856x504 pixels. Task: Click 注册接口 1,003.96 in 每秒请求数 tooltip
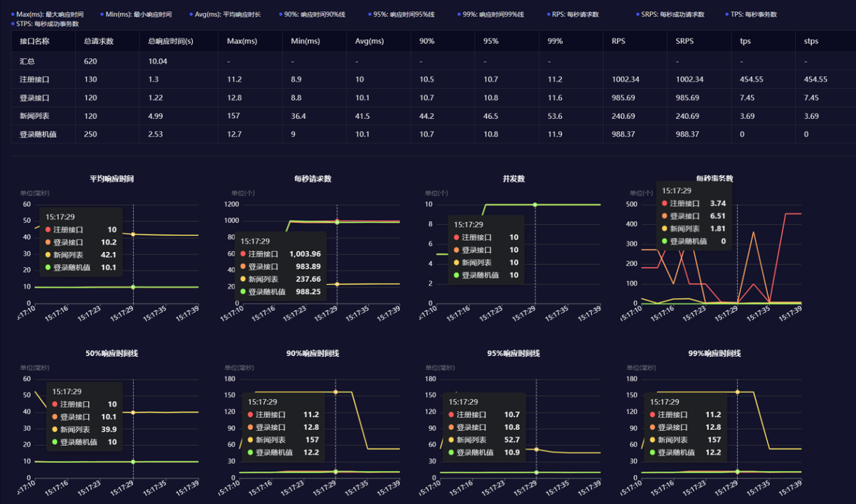tap(280, 253)
